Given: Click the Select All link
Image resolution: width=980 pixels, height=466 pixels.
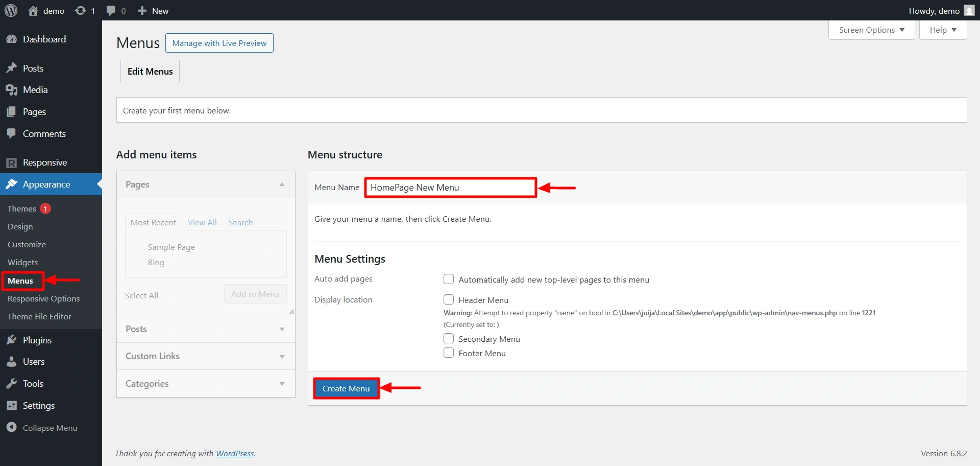Looking at the screenshot, I should [x=141, y=295].
